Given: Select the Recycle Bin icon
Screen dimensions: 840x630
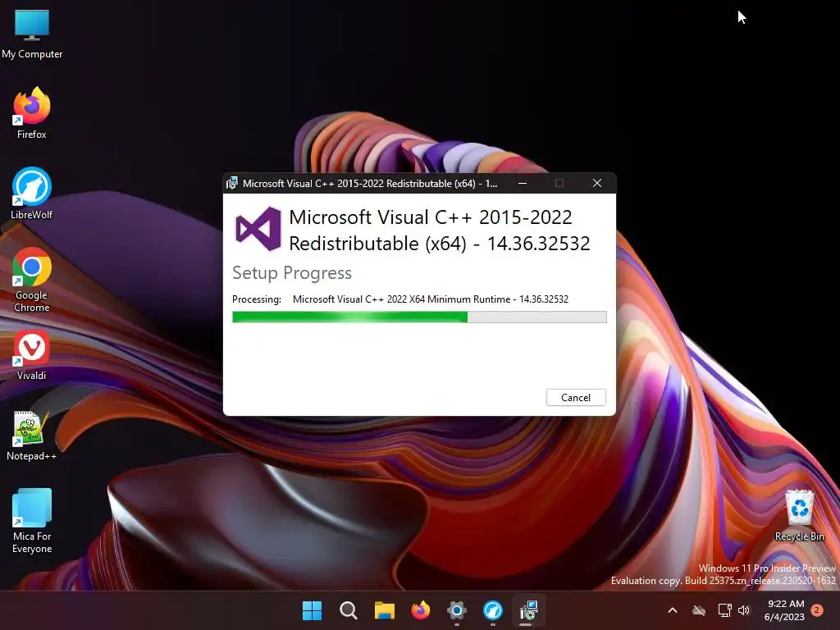Looking at the screenshot, I should coord(799,515).
